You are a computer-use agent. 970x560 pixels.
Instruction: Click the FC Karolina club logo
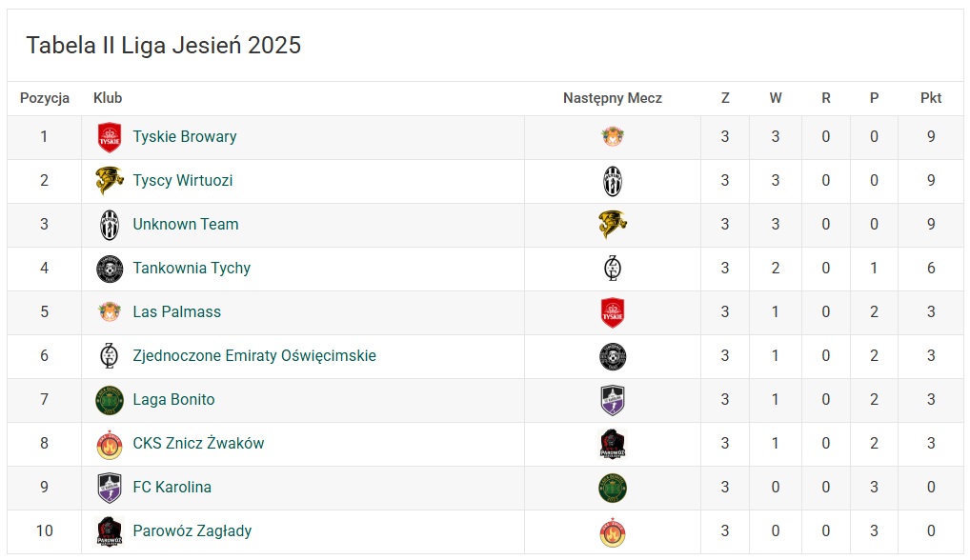pos(110,488)
